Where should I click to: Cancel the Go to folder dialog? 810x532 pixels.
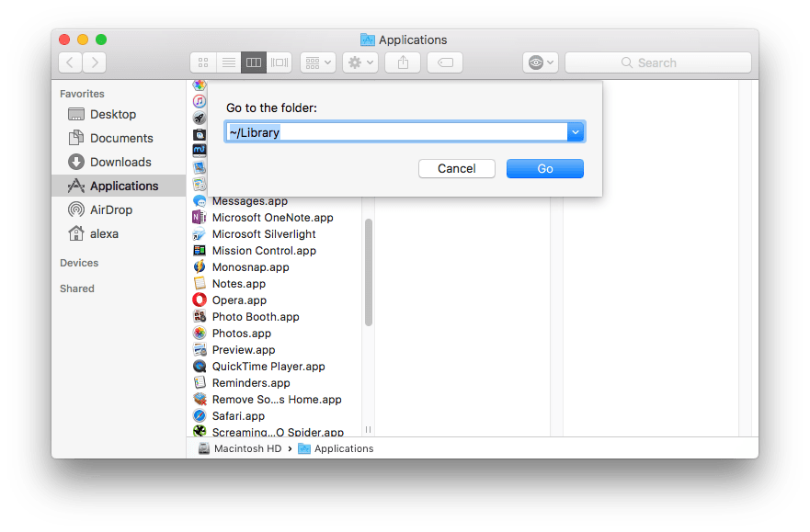(457, 169)
